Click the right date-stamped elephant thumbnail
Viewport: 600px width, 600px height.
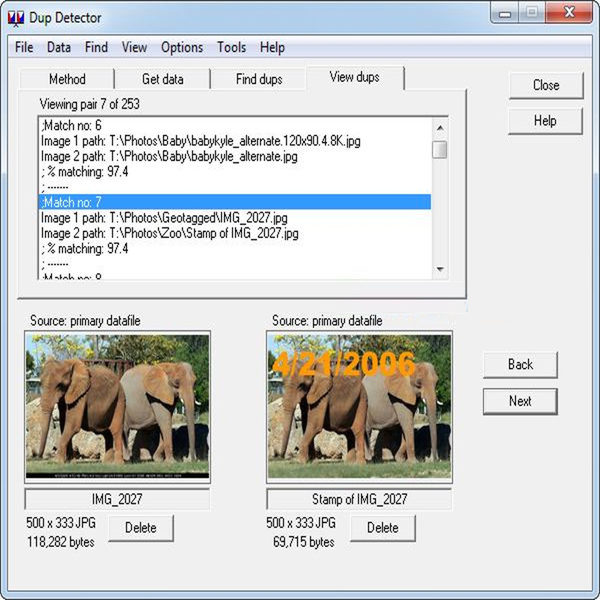click(x=359, y=406)
